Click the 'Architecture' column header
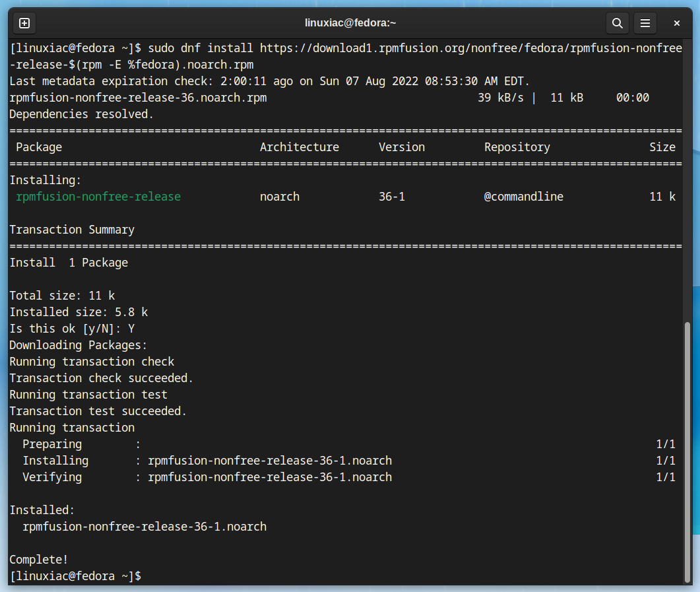The height and width of the screenshot is (592, 700). (x=300, y=147)
